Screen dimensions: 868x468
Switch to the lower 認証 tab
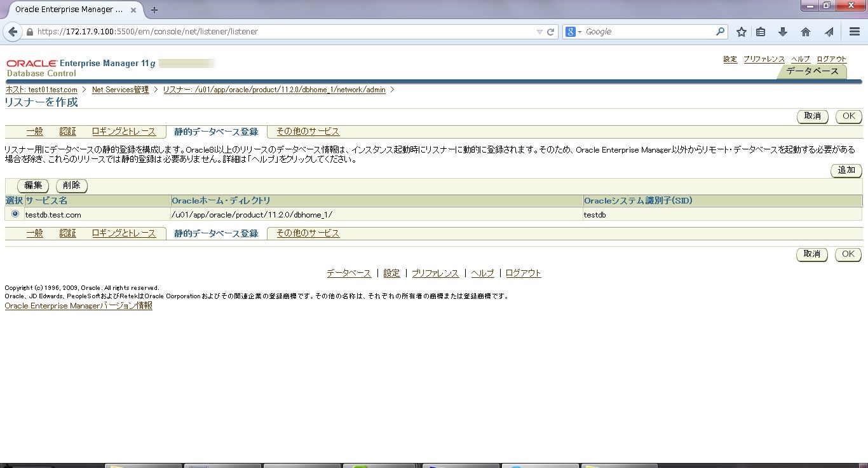pyautogui.click(x=67, y=233)
